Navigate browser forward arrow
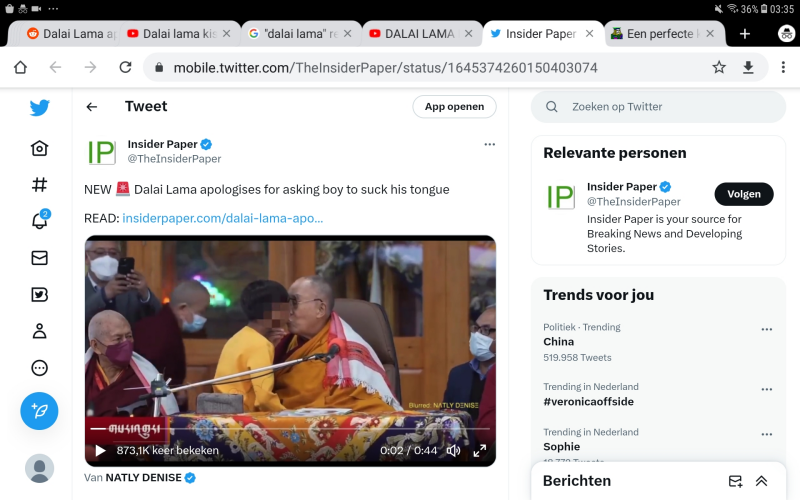This screenshot has width=800, height=500. [x=90, y=67]
